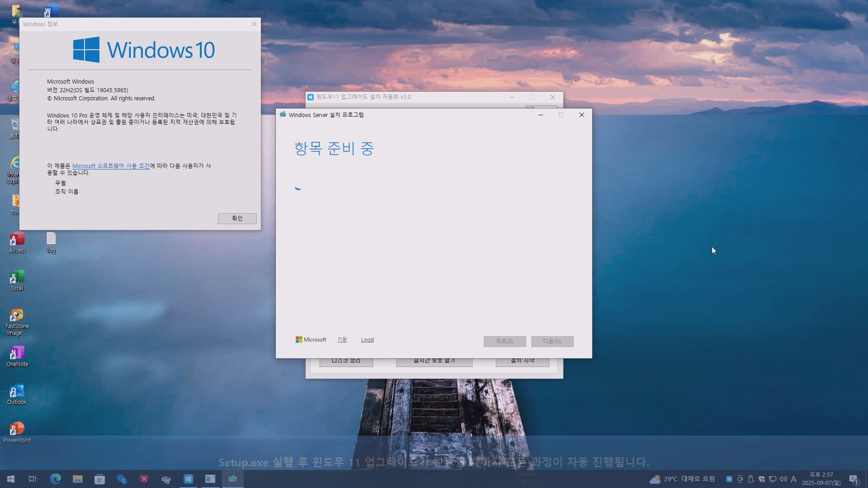The image size is (868, 488).
Task: Open Task View on the taskbar
Action: click(x=33, y=479)
